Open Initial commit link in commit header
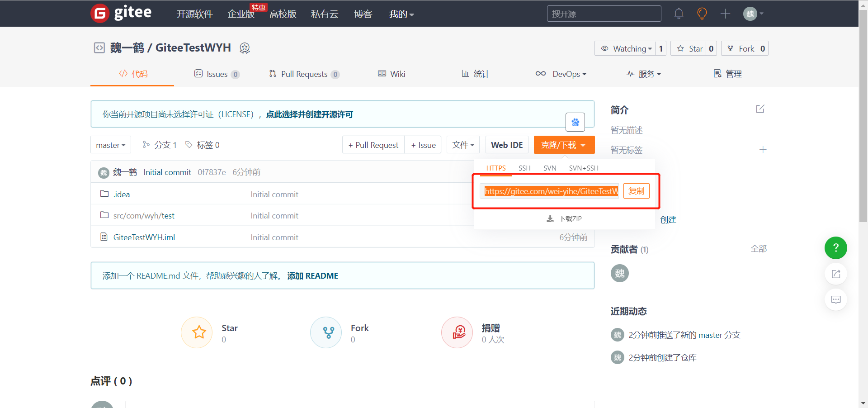Image resolution: width=868 pixels, height=408 pixels. pos(167,172)
